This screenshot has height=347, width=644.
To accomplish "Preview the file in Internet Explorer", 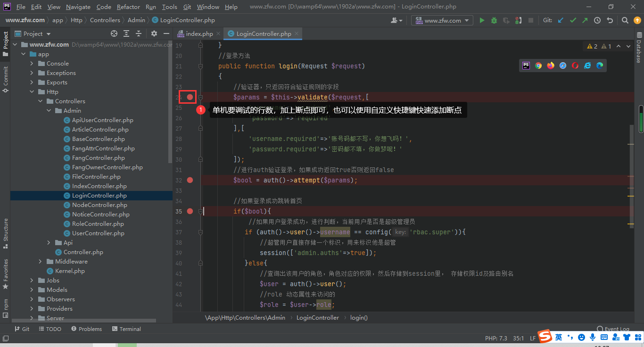I will click(x=587, y=66).
